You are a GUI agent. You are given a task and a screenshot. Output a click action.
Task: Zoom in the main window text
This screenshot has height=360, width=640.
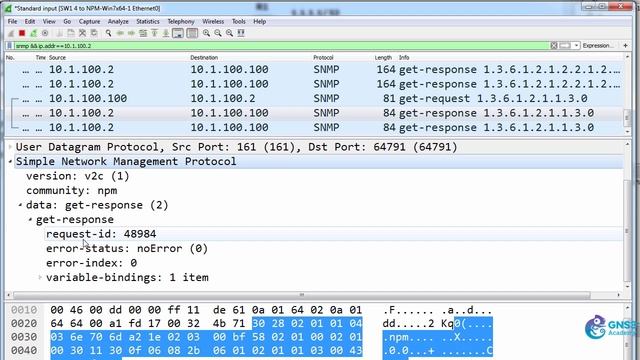click(207, 33)
